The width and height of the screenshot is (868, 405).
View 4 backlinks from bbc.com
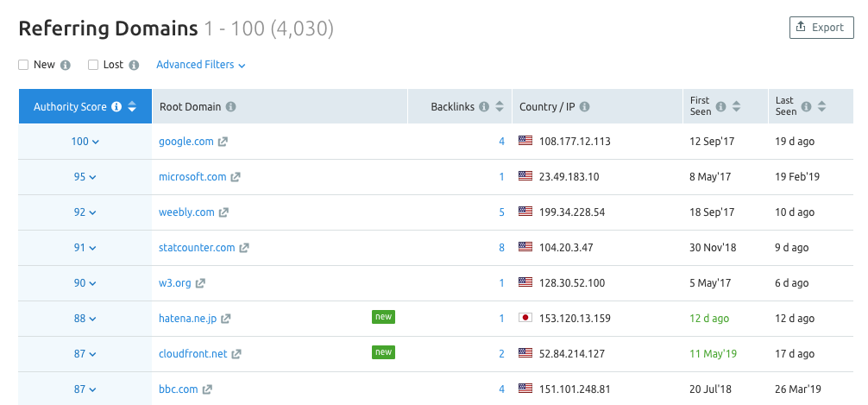501,389
